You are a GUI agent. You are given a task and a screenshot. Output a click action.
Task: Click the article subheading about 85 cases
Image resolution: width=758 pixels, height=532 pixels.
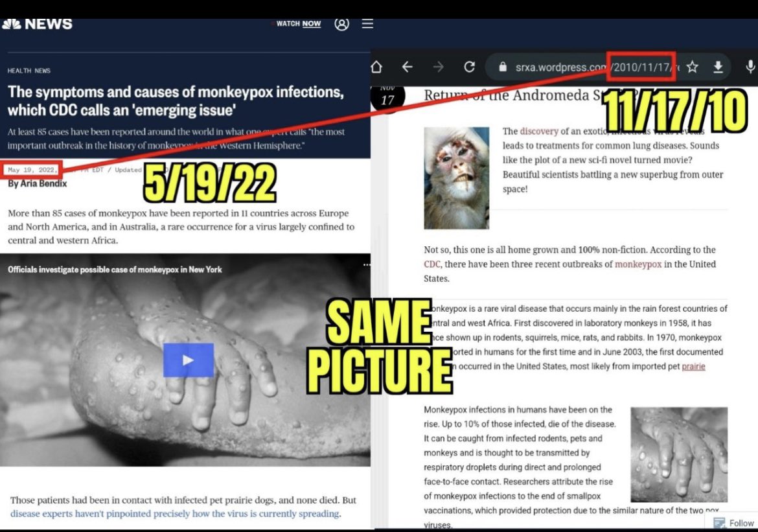click(x=176, y=138)
